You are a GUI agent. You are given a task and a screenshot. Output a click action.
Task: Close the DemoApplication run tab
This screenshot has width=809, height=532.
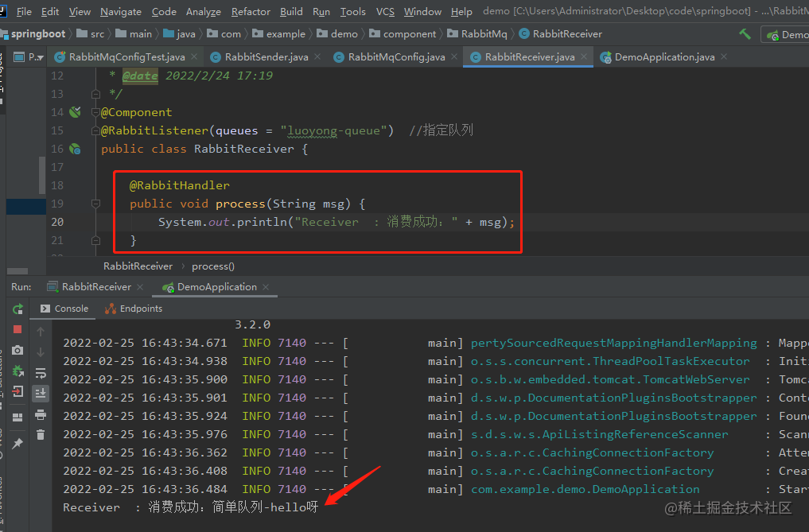266,287
